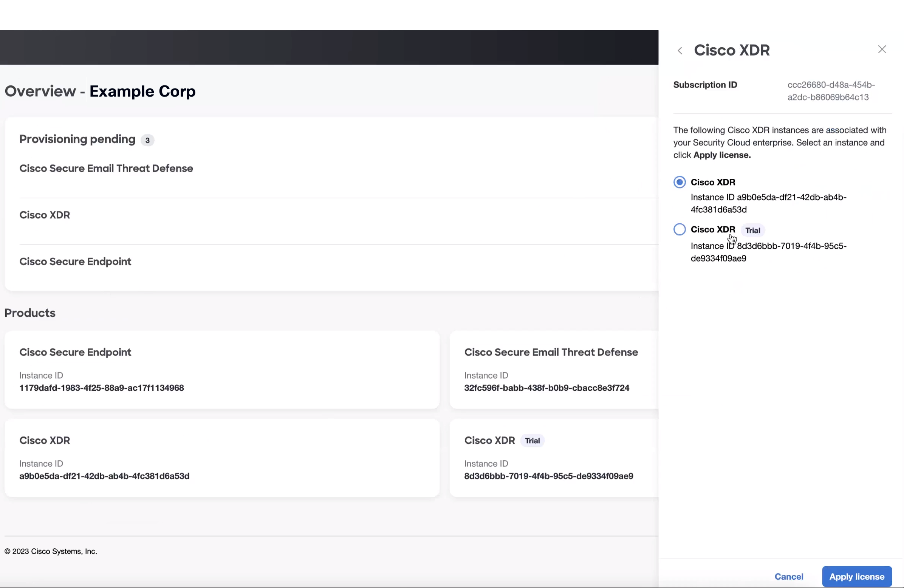Screen dimensions: 904x588
Task: Click the Products section heading
Action: [x=29, y=313]
